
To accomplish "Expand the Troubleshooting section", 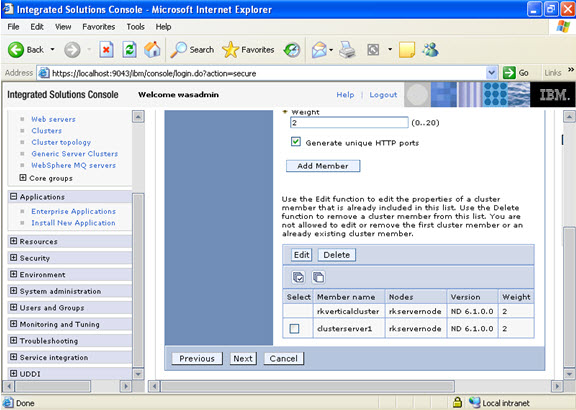I will [14, 340].
